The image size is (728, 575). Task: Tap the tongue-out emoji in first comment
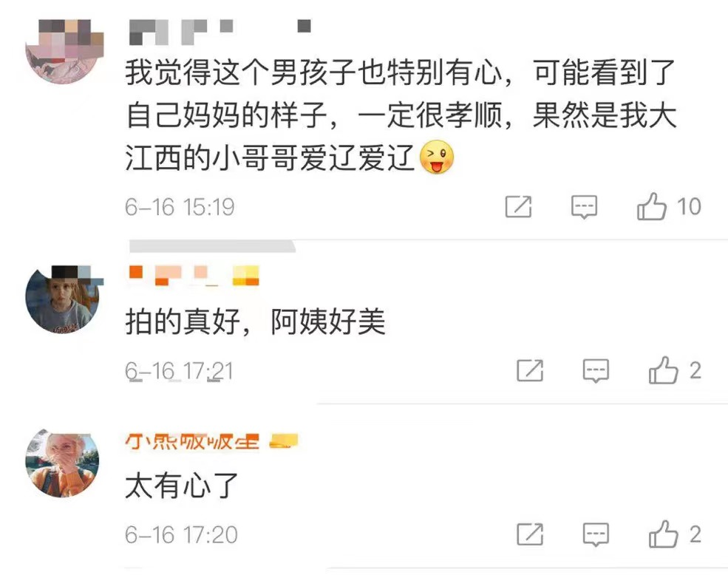(436, 157)
